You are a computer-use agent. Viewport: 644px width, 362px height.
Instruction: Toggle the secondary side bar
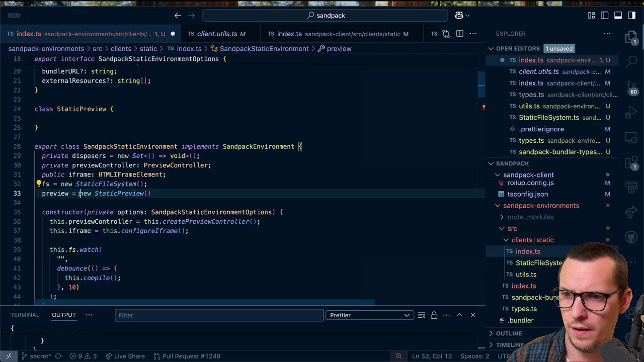click(631, 16)
